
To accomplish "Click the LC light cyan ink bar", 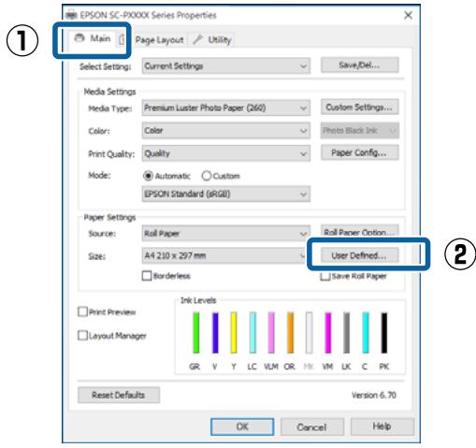I will coord(252,333).
